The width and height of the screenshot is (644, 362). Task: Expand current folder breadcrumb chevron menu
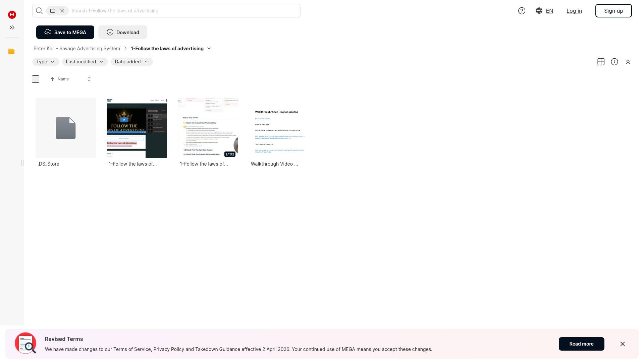tap(209, 49)
